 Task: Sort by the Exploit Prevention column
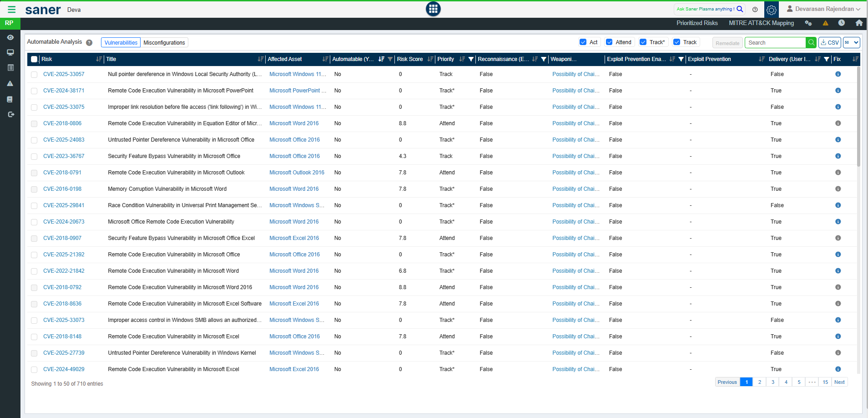pos(762,59)
